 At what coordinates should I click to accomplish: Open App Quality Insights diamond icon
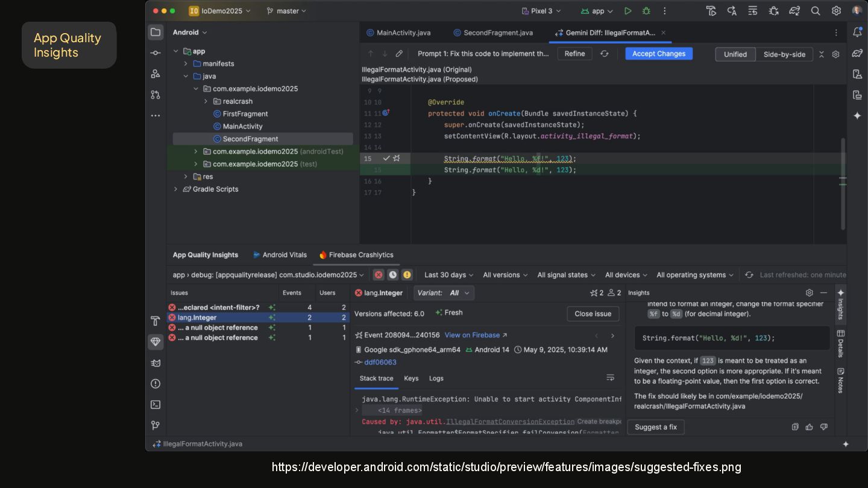click(x=156, y=342)
